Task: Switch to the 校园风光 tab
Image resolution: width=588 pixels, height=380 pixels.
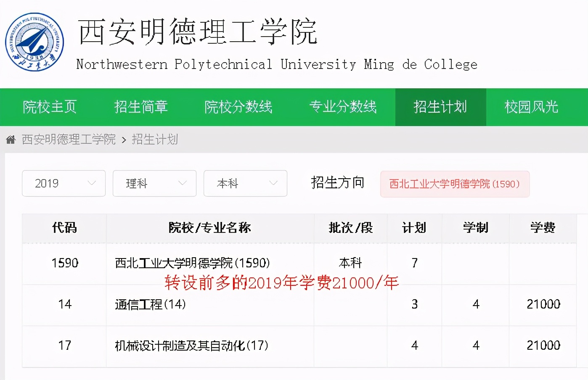Action: pos(532,107)
